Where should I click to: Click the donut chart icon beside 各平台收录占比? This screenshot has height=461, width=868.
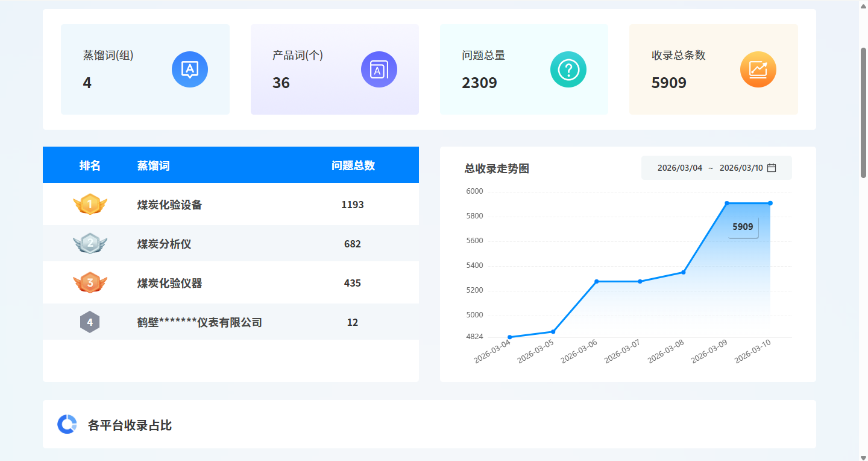click(66, 424)
